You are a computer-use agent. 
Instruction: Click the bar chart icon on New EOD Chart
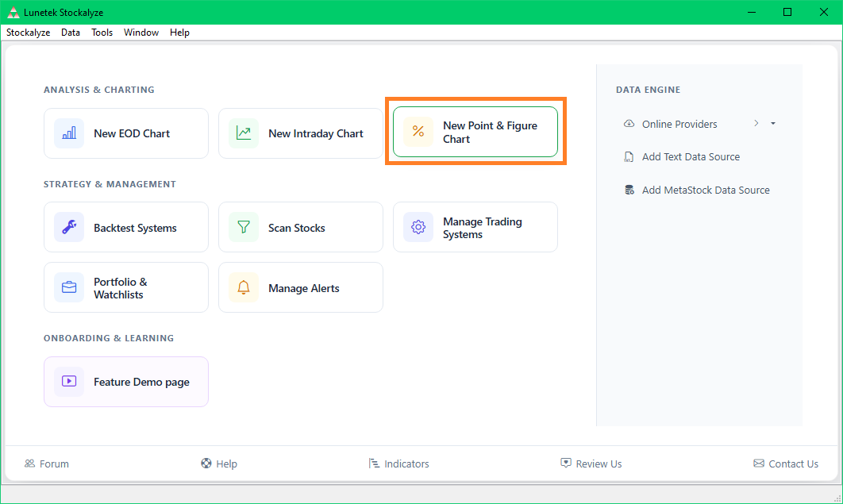coord(69,133)
